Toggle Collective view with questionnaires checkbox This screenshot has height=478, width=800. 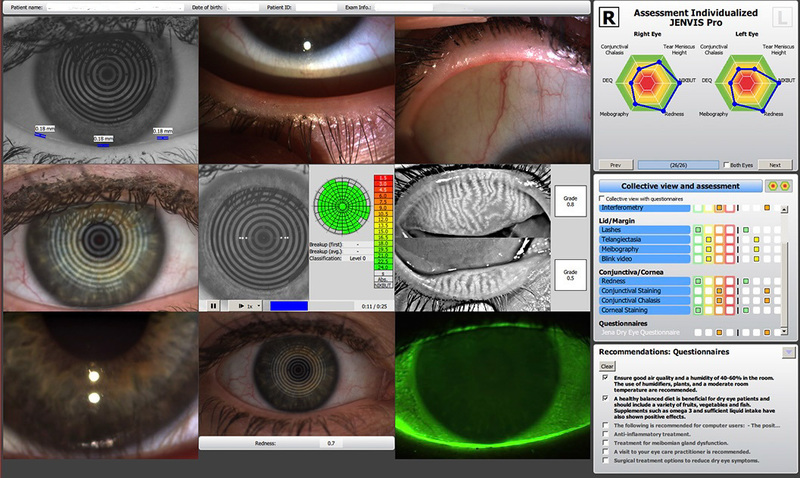point(601,199)
